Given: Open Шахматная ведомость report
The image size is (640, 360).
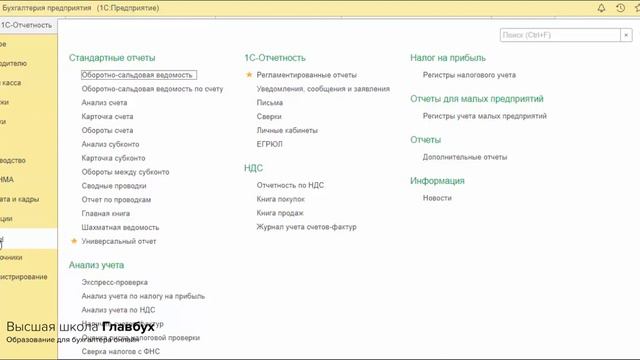Looking at the screenshot, I should tap(120, 228).
